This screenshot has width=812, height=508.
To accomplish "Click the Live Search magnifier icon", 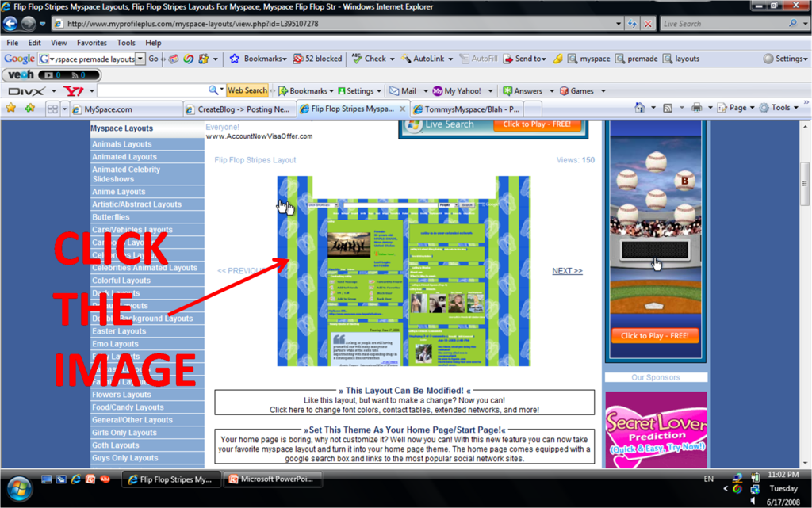I will coord(793,23).
